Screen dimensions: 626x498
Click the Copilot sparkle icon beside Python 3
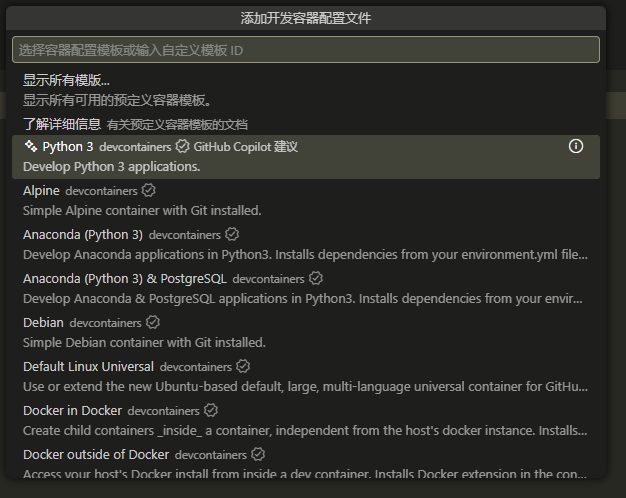coord(31,146)
